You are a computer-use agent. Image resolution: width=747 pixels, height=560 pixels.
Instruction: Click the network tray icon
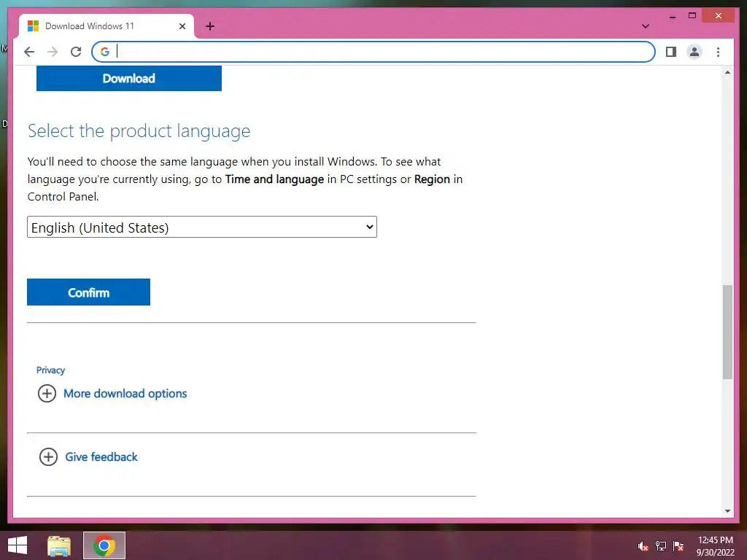661,546
